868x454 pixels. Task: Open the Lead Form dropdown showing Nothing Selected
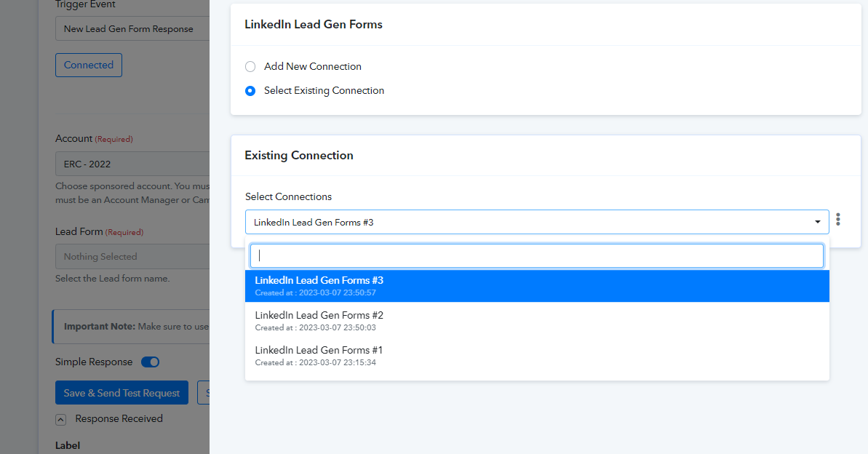click(x=132, y=256)
